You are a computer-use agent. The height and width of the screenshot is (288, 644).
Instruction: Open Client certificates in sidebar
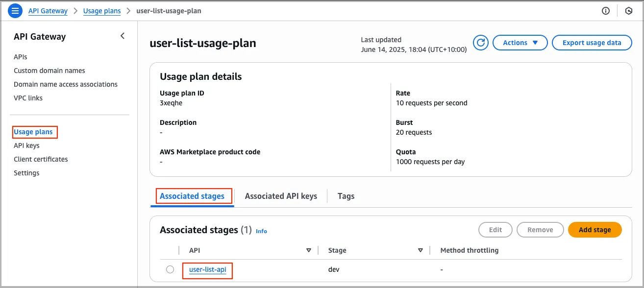(41, 159)
